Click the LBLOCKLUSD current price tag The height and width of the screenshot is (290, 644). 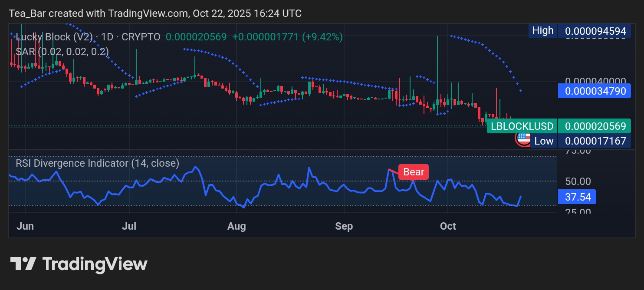click(x=559, y=126)
